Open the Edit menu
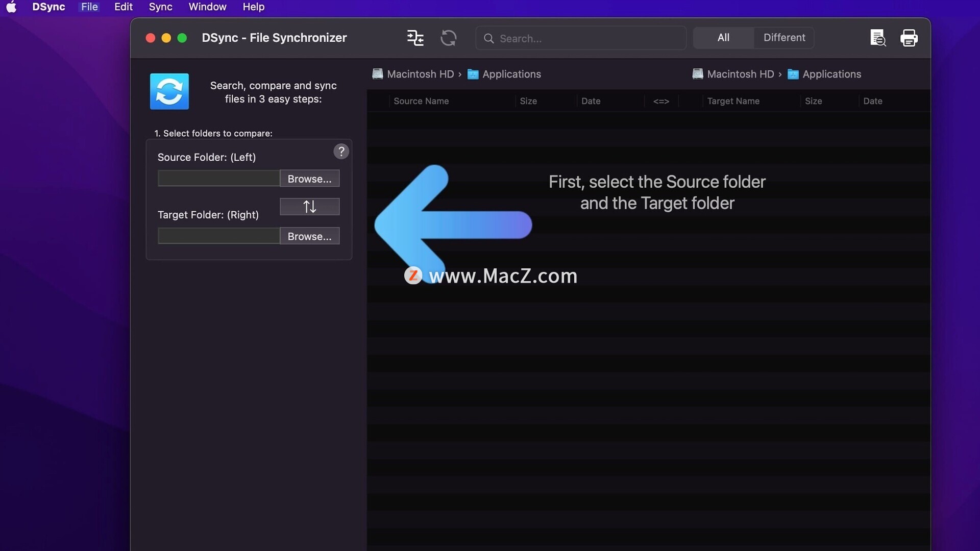 124,7
